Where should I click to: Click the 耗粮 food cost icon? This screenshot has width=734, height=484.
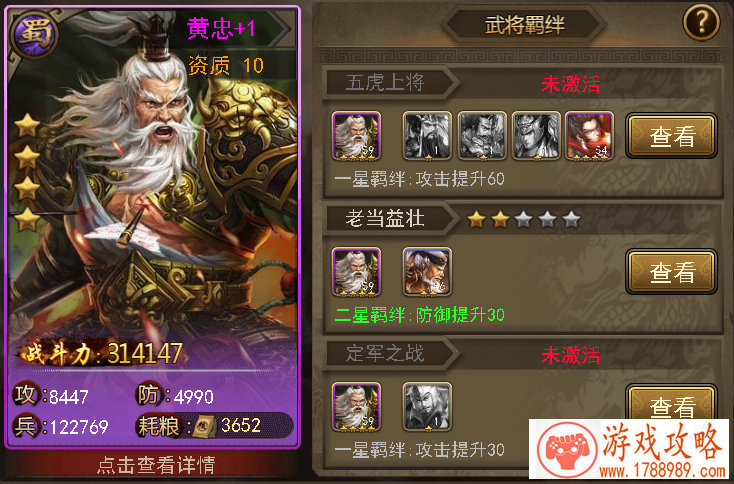[x=204, y=426]
